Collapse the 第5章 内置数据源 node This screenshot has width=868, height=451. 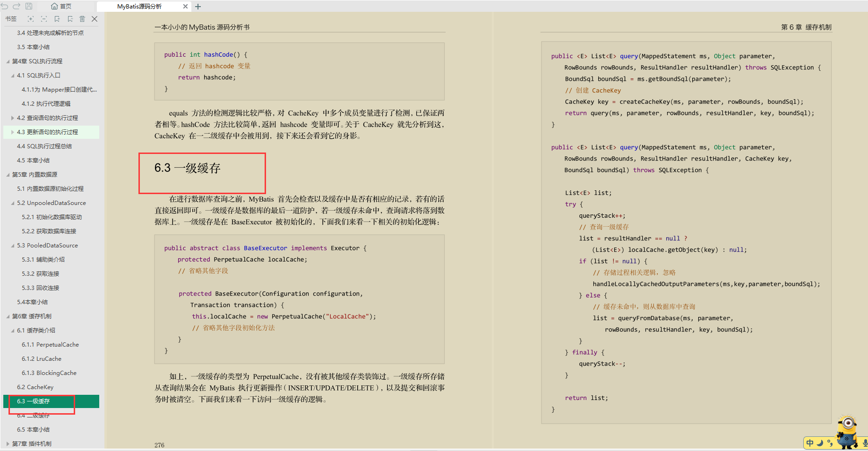(x=8, y=175)
